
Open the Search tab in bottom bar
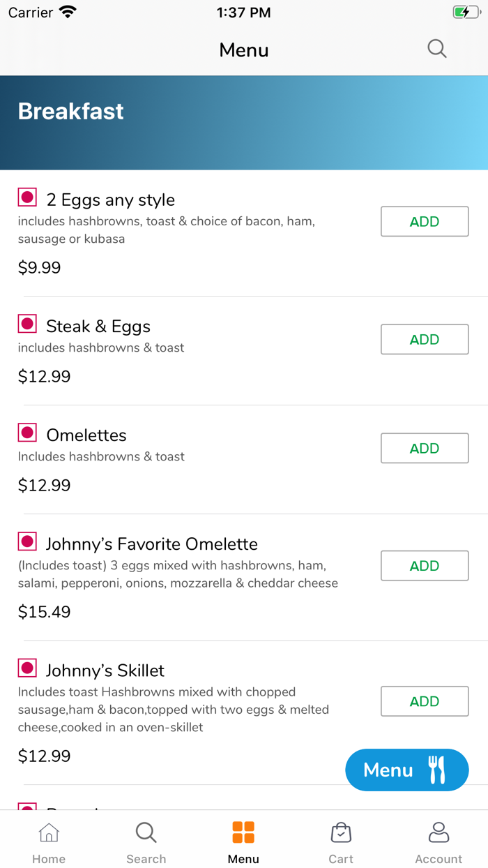pos(146,842)
